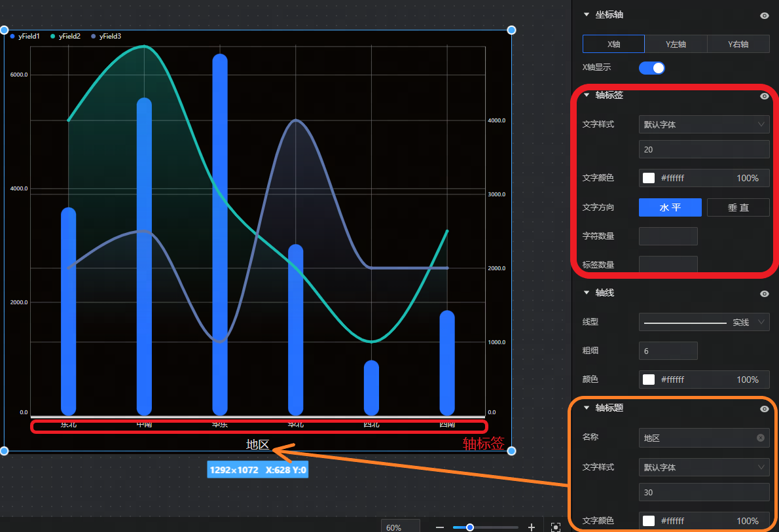Click the top-right resize handle of the chart
Image resolution: width=779 pixels, height=532 pixels.
[x=511, y=30]
